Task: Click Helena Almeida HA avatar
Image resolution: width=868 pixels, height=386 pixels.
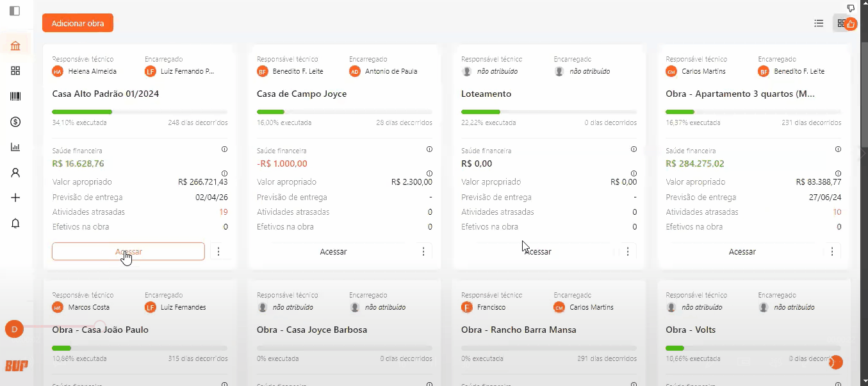Action: pos(58,71)
